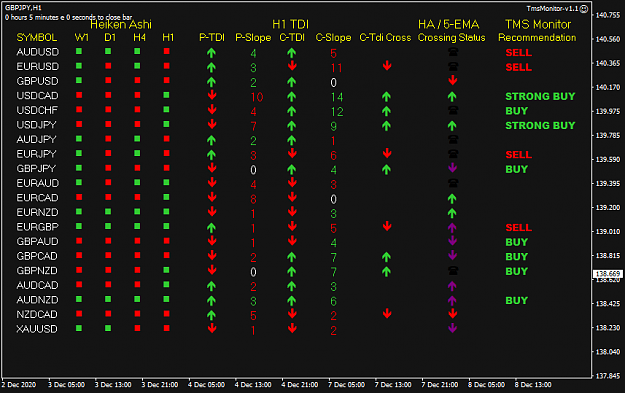The image size is (625, 393).
Task: Click the USDCAD P-Slope value 10
Action: tap(257, 97)
